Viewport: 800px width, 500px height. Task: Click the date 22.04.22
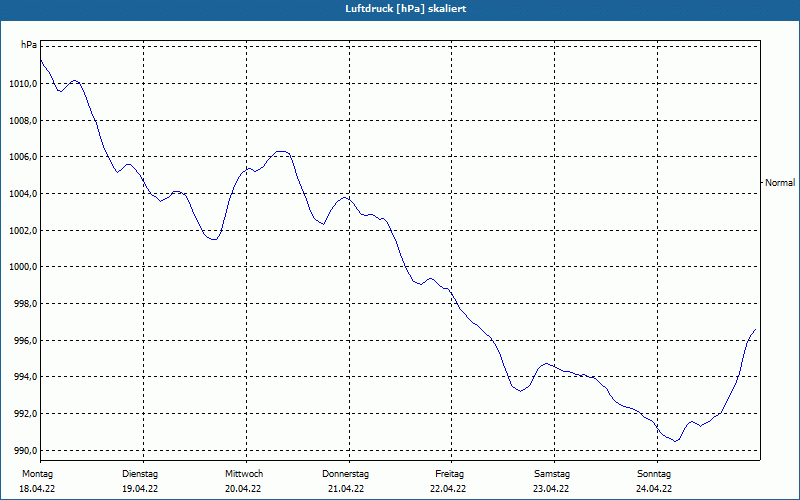coord(448,489)
